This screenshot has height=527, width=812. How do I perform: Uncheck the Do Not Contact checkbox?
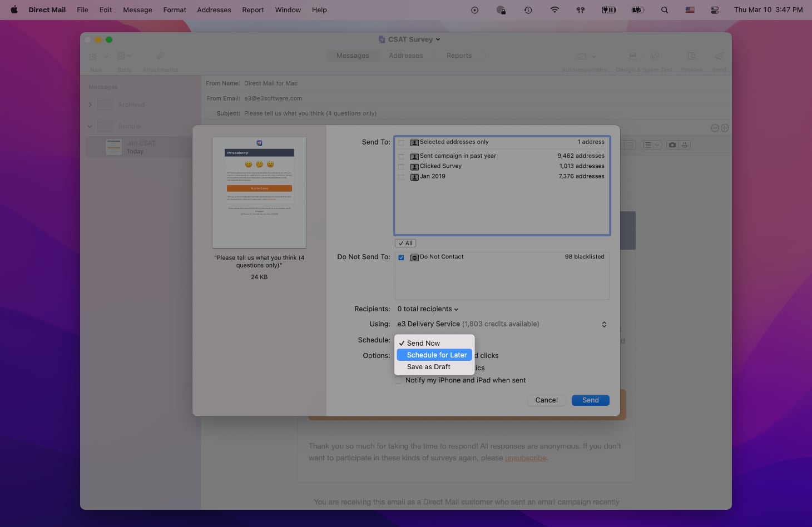coord(401,258)
